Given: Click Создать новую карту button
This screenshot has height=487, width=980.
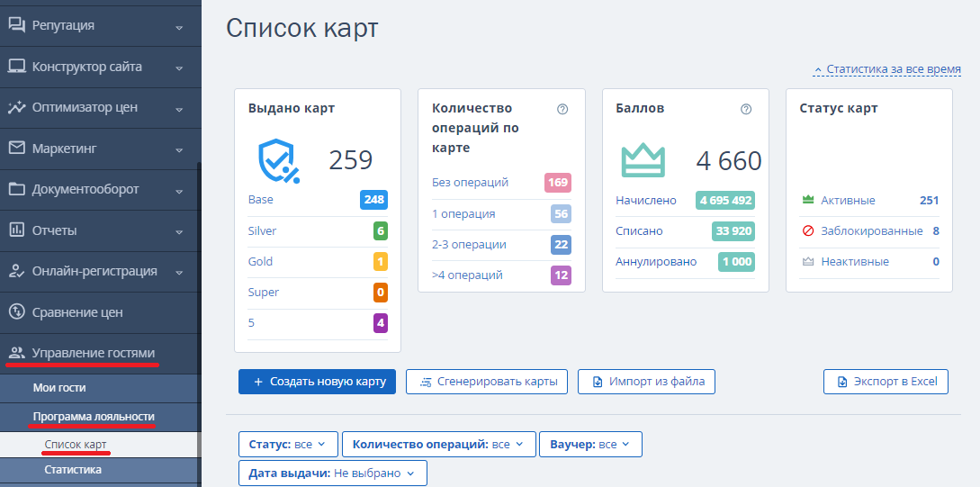Looking at the screenshot, I should (x=317, y=382).
